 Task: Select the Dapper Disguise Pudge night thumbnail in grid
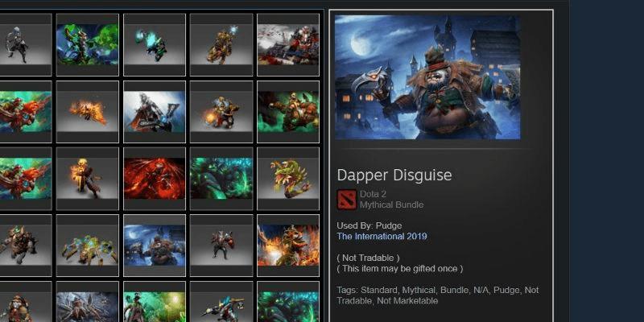155,246
